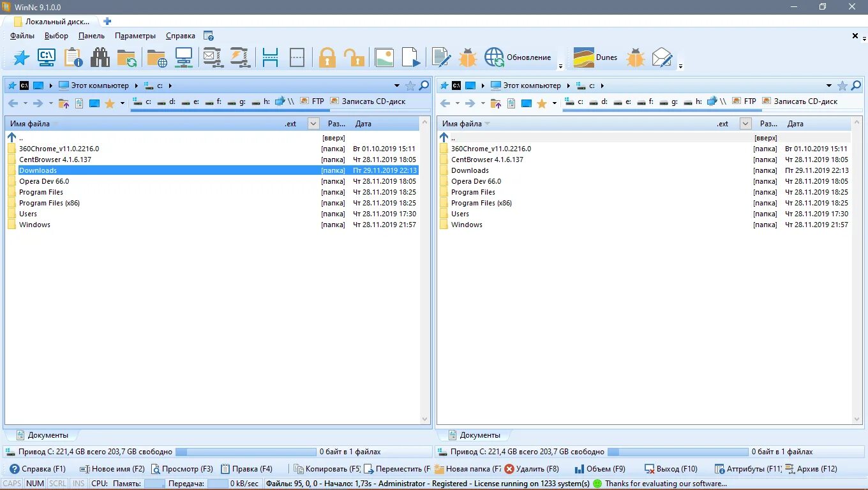Click the Память memory usage bar
Viewport: 868px width, 490px height.
click(155, 484)
